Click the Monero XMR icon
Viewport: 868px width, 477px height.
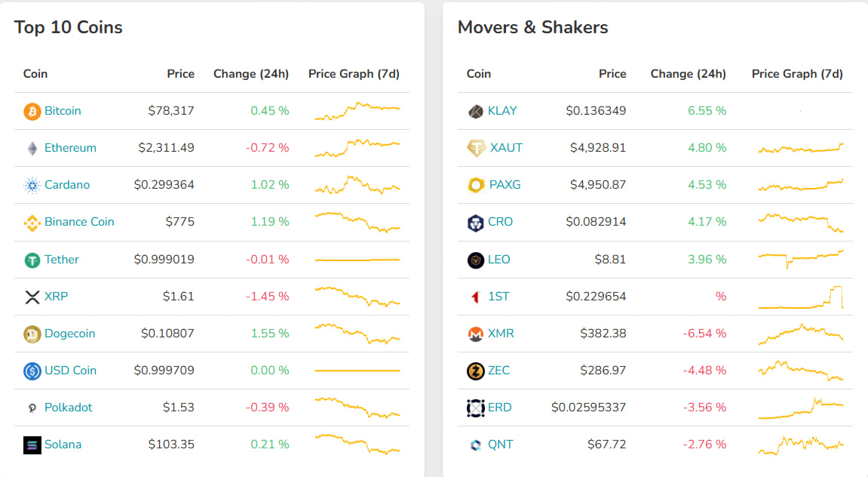(476, 334)
